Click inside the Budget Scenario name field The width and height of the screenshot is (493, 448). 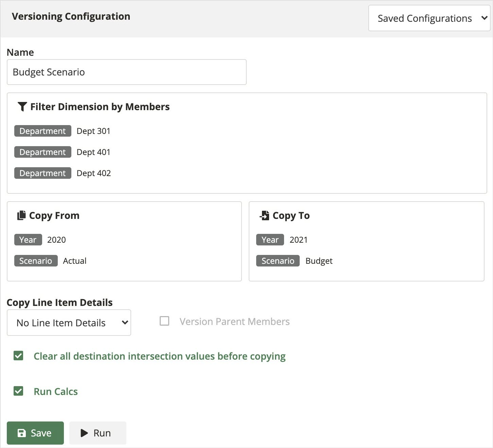click(126, 72)
